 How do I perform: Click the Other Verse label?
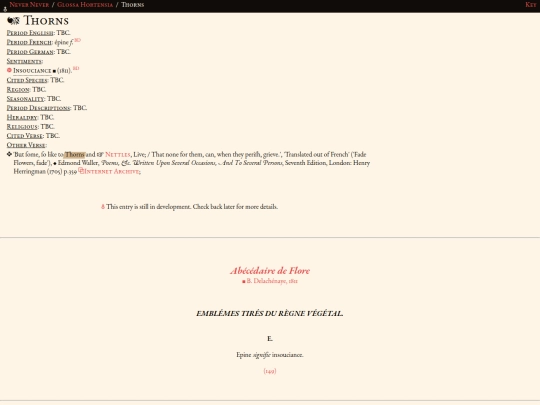tap(26, 145)
